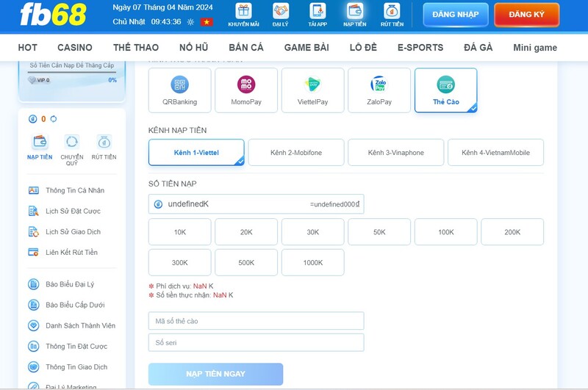Select ZaloPay payment method
Viewport: 588px width, 390px height.
379,90
